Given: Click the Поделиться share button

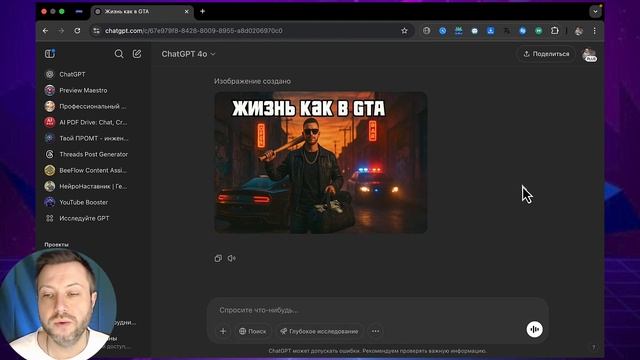Looking at the screenshot, I should (547, 54).
